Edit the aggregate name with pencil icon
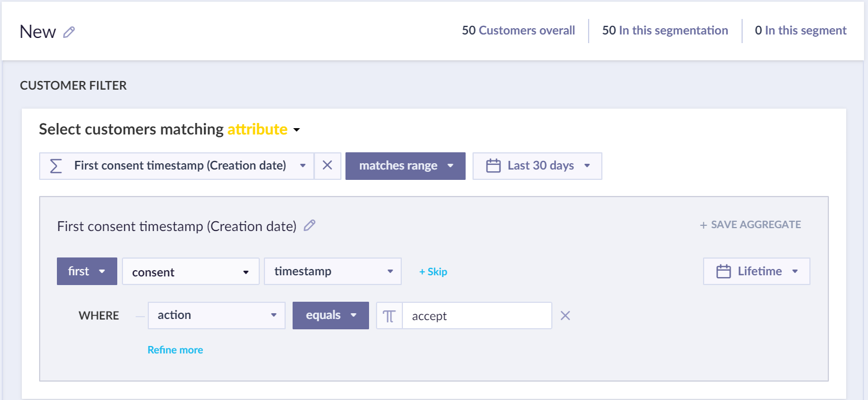This screenshot has width=868, height=400. tap(309, 226)
